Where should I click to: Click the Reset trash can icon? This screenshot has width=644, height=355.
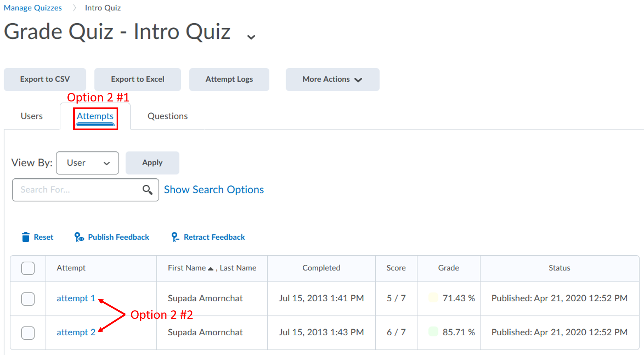pos(26,237)
